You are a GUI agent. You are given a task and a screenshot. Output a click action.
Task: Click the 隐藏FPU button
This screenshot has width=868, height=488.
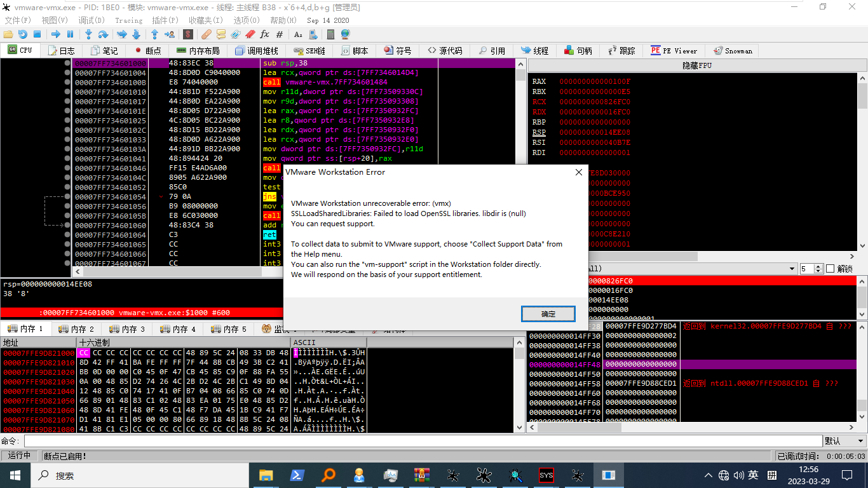point(697,65)
